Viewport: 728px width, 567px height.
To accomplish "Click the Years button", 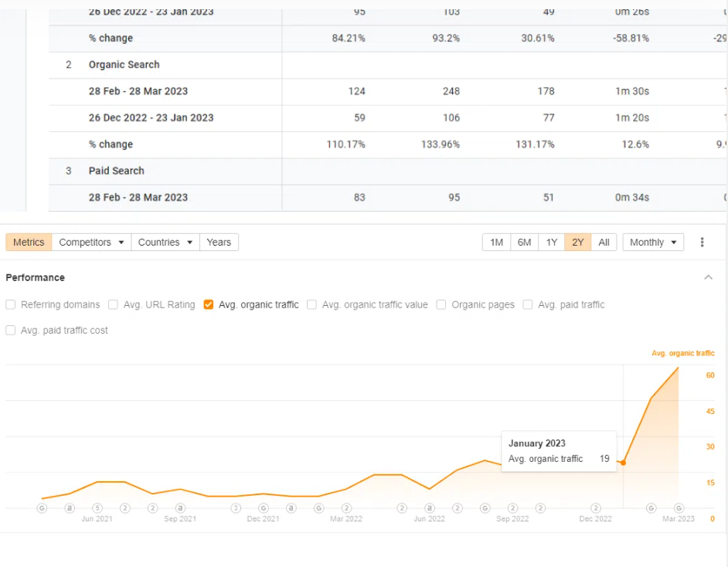I will point(219,242).
